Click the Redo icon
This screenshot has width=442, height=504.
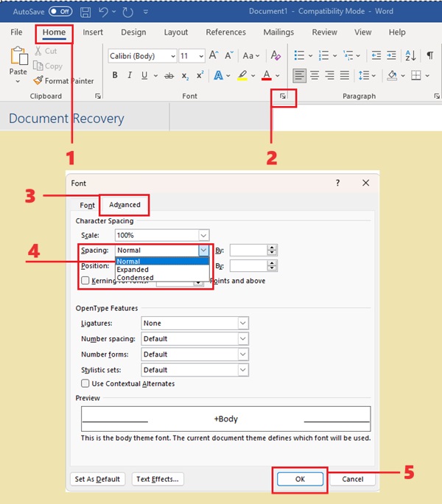tap(127, 12)
